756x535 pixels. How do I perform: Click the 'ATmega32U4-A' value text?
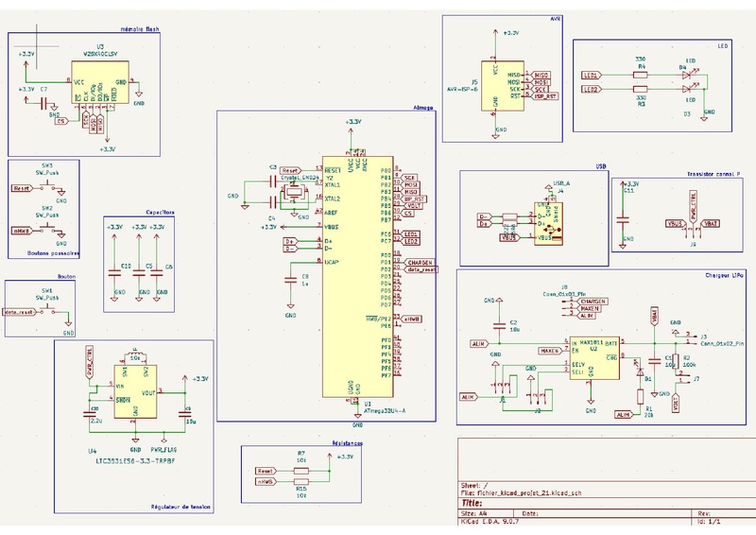pyautogui.click(x=385, y=411)
